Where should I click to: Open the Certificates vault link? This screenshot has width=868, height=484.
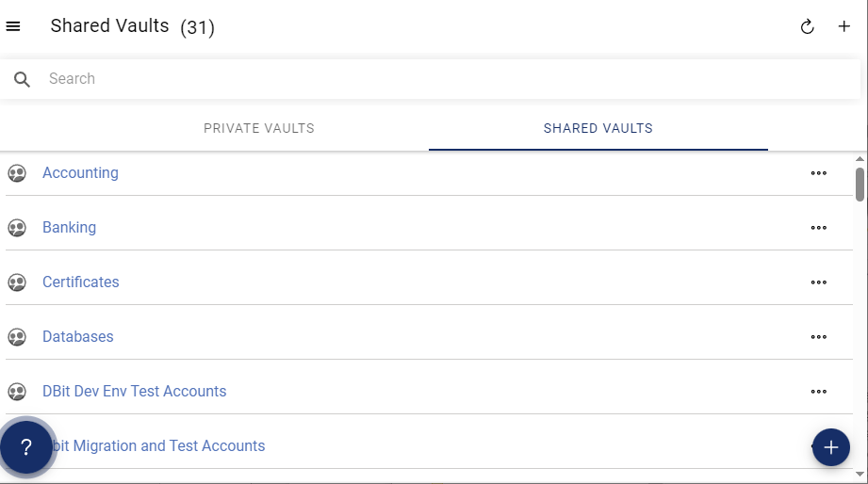tap(81, 282)
